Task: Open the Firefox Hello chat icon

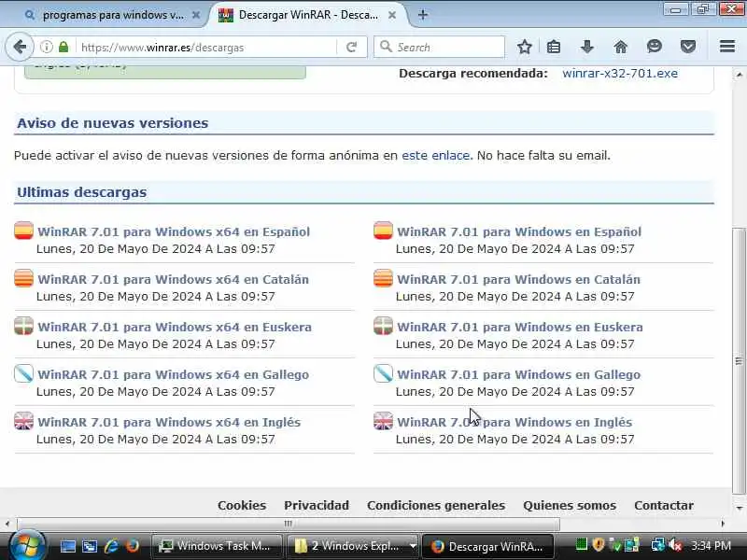Action: (x=655, y=46)
